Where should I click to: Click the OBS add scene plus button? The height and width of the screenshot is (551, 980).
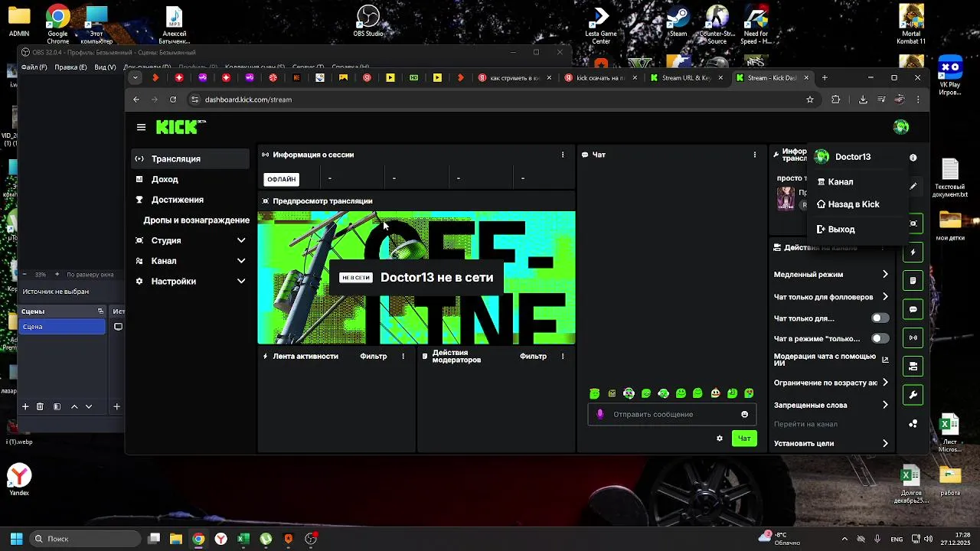pos(24,407)
